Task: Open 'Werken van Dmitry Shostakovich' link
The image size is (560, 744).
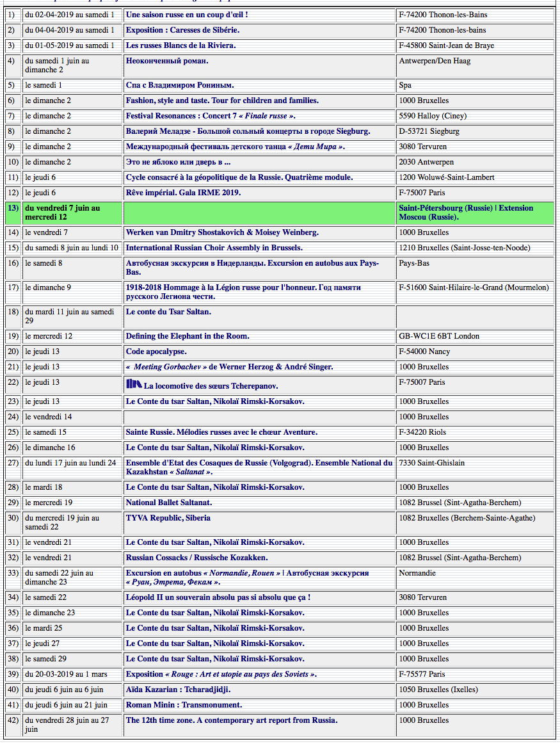Action: point(222,232)
